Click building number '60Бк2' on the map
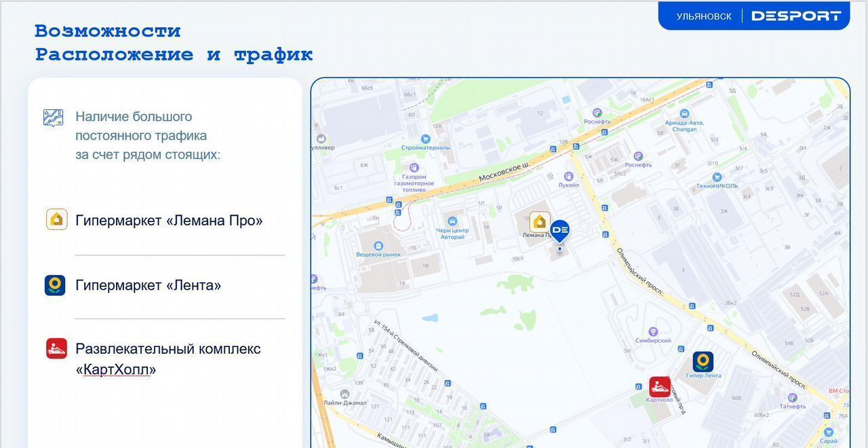This screenshot has height=448, width=868. (x=762, y=415)
